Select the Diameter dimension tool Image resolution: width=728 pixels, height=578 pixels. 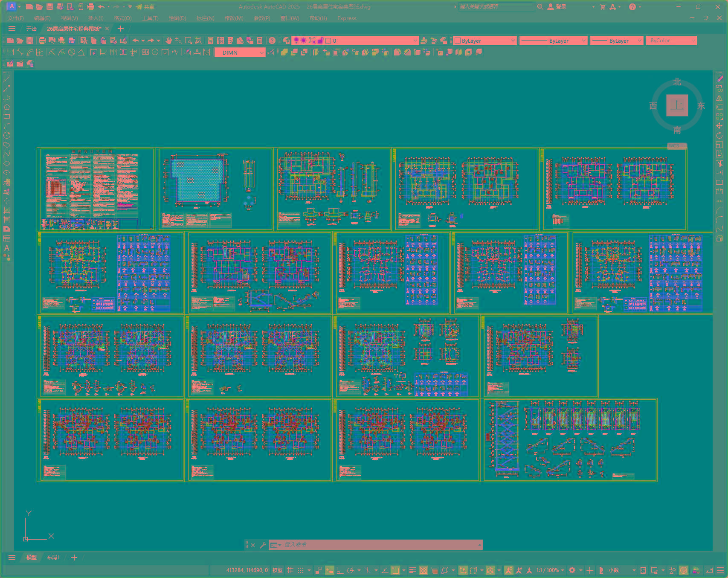click(x=72, y=52)
